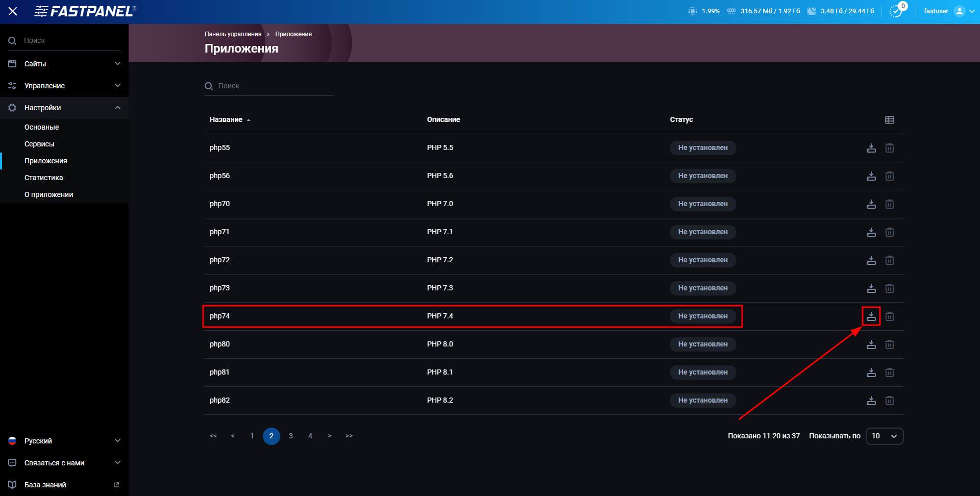The height and width of the screenshot is (496, 980).
Task: Open the user profile avatar icon
Action: [x=960, y=11]
